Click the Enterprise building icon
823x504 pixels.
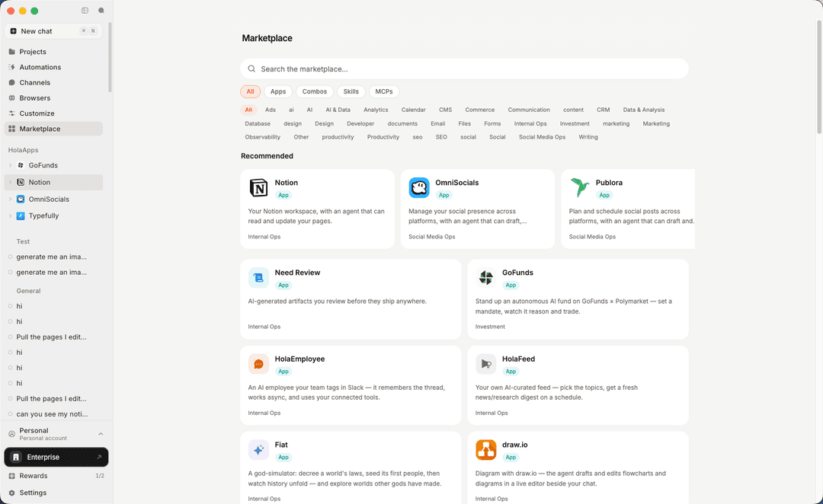pyautogui.click(x=16, y=458)
